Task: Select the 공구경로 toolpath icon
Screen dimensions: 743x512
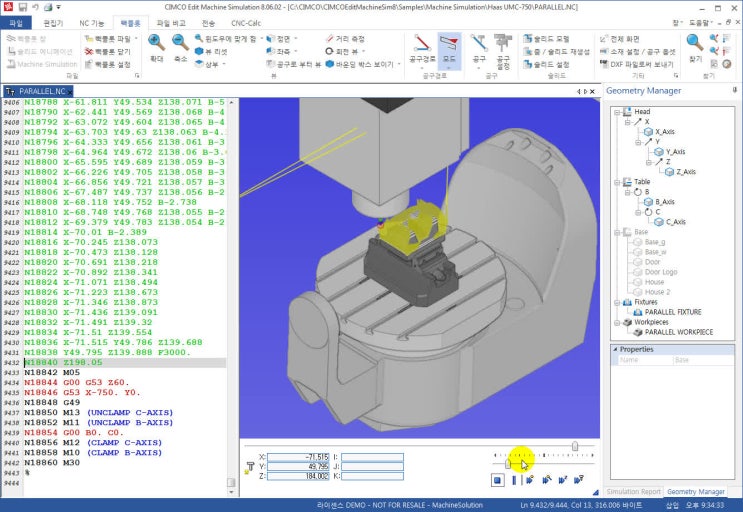Action: point(421,46)
